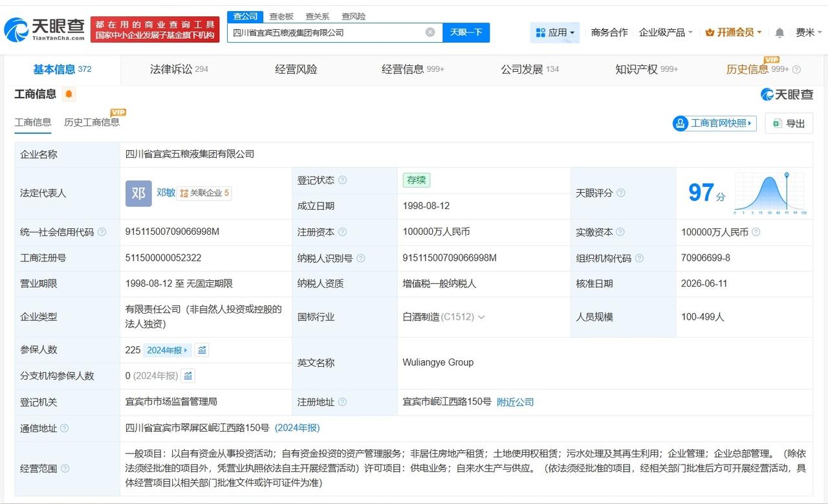Open legal representative 邓敏 profile link
The height and width of the screenshot is (504, 828).
click(x=166, y=193)
